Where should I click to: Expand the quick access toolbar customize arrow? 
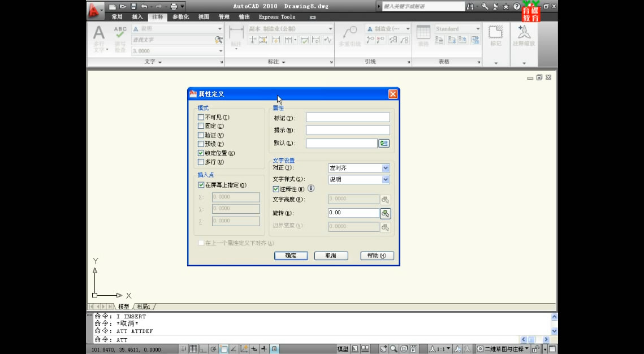183,7
